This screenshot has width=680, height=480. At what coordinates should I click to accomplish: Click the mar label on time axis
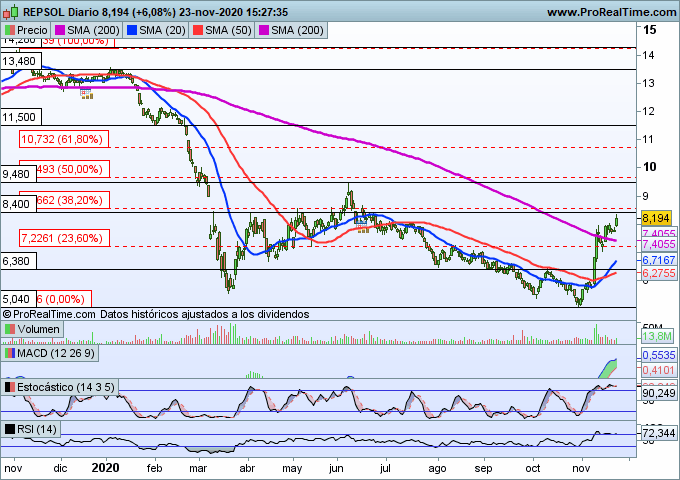pyautogui.click(x=198, y=468)
